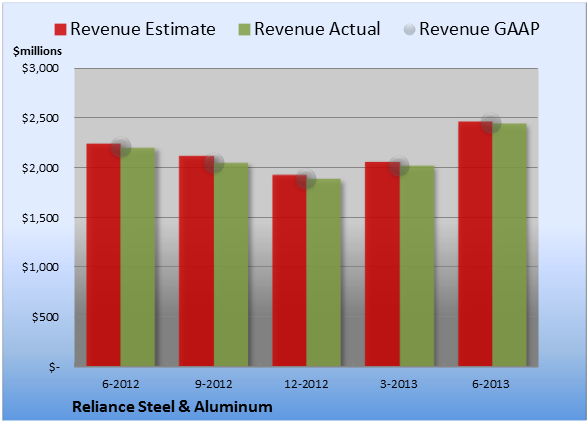
Task: Select the green actual bar for 12-2012
Action: (324, 272)
